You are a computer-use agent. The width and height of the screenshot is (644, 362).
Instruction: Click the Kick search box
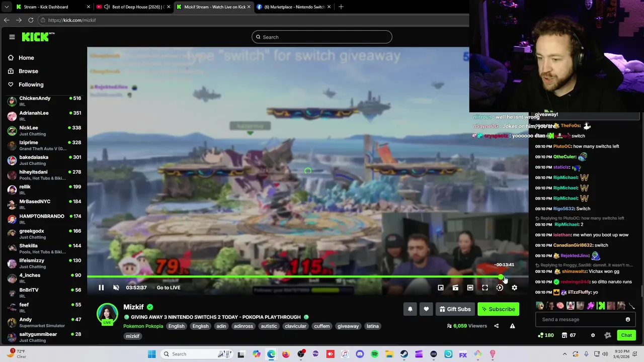click(x=322, y=37)
